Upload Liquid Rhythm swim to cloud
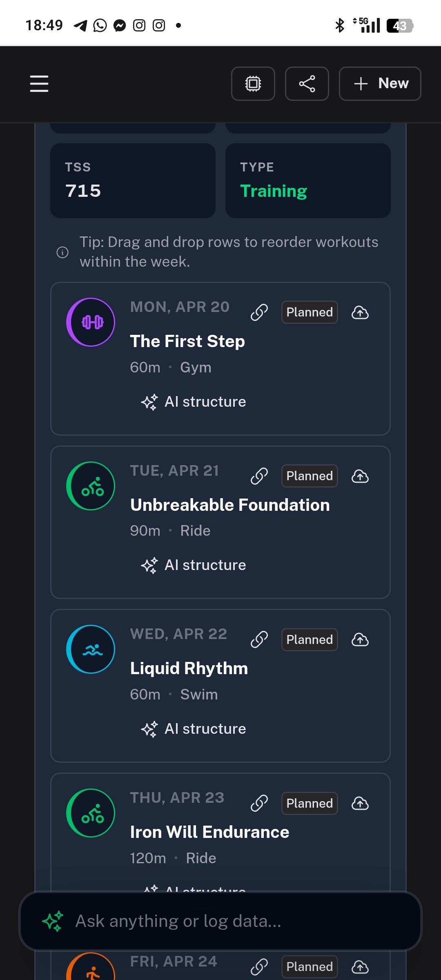 (x=360, y=640)
